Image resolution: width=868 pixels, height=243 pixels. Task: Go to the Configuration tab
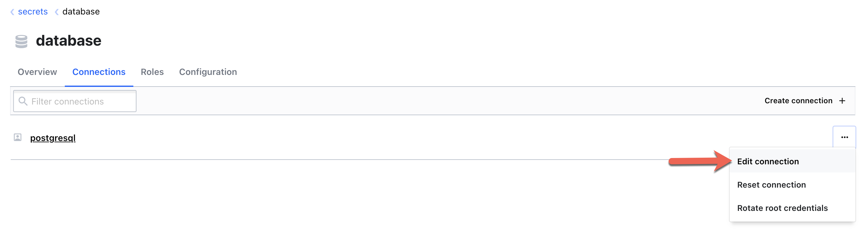(208, 72)
